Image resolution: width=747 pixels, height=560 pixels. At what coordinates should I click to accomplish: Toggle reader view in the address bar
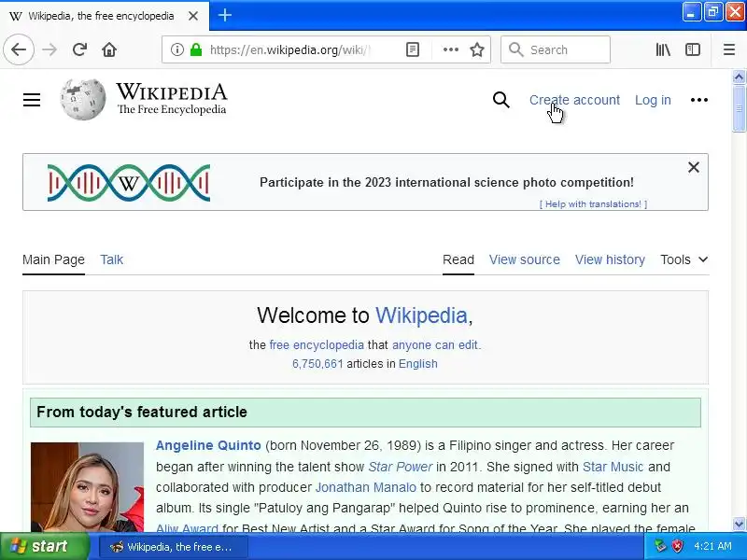[x=413, y=49]
